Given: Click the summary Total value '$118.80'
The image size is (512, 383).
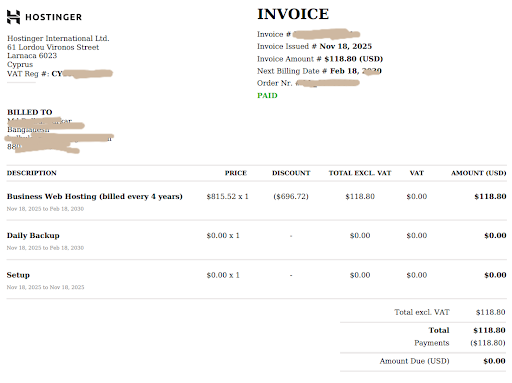Looking at the screenshot, I should click(x=489, y=330).
